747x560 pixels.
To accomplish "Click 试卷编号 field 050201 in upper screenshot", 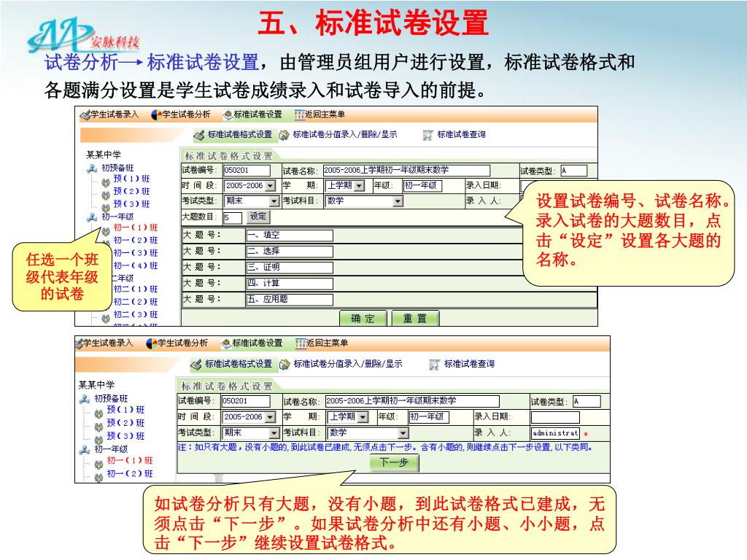I will [x=247, y=171].
